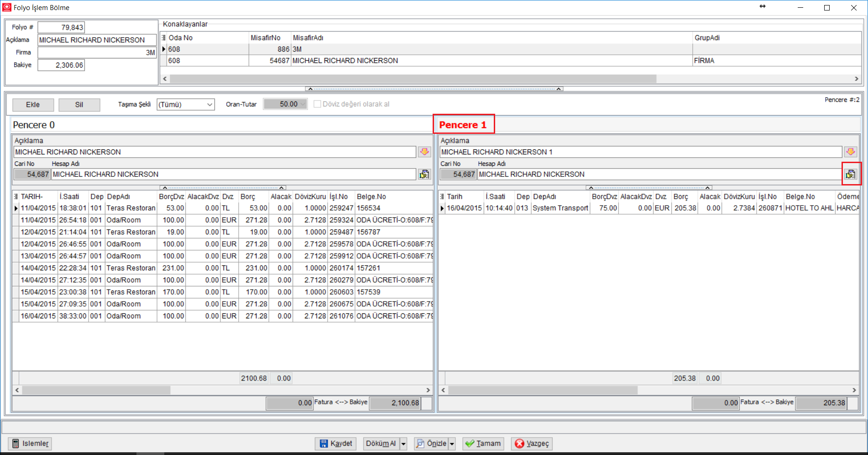Click the Firma input field

pos(97,53)
